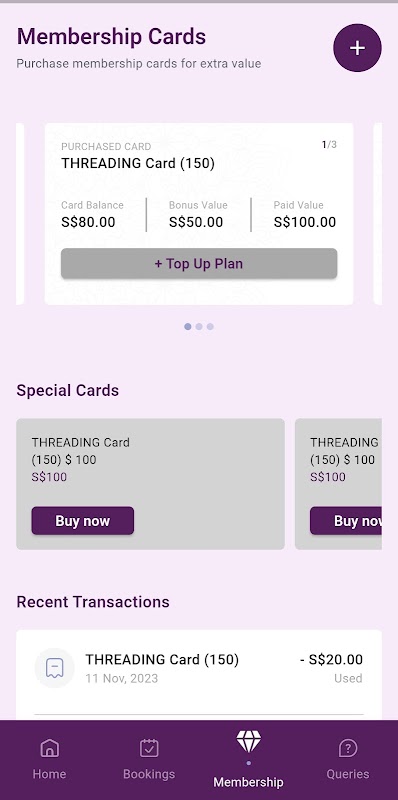Select first carousel page dot
Image resolution: width=398 pixels, height=800 pixels.
[188, 327]
